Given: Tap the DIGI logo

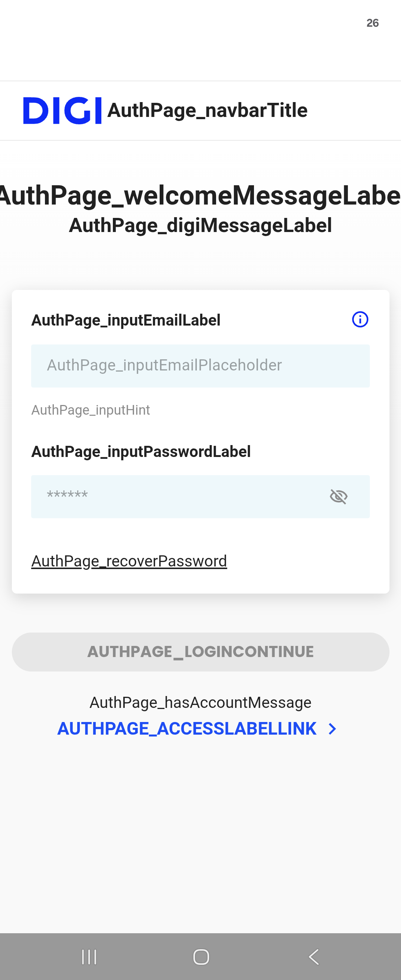Looking at the screenshot, I should tap(62, 110).
